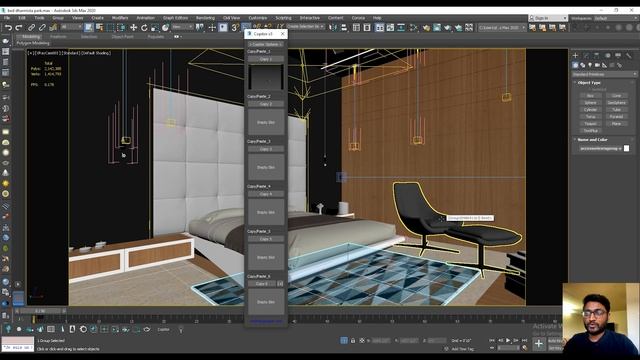Open the Motion panel tab
Screen dimensions: 640x360
(607, 55)
